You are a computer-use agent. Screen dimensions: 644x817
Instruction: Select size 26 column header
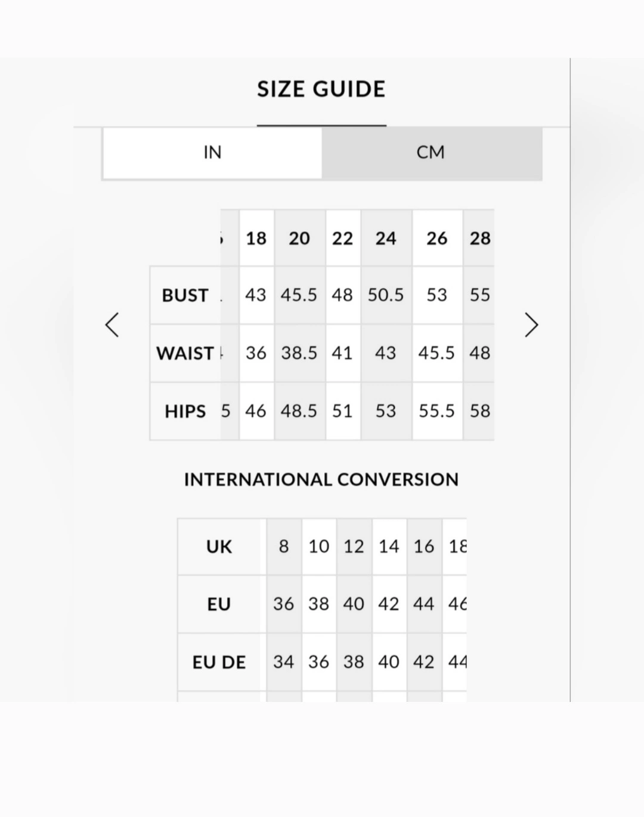click(437, 239)
